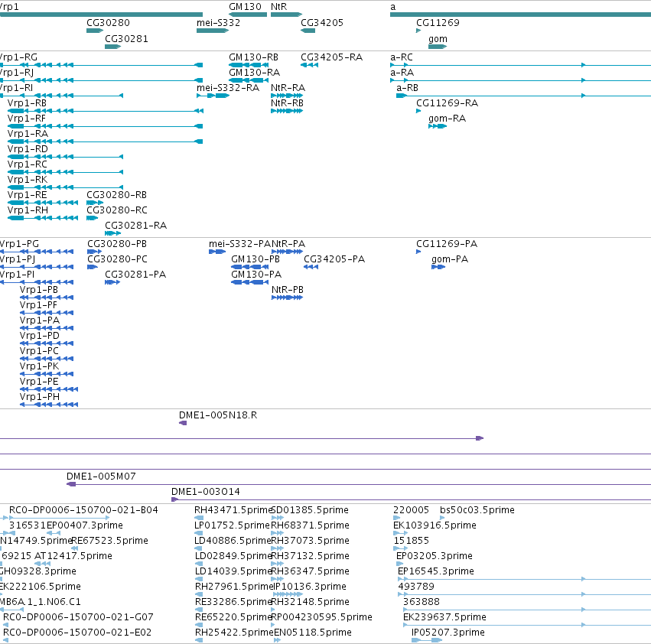This screenshot has width=651, height=644.
Task: Select the RP004230595.5prime EST label
Action: [x=322, y=617]
